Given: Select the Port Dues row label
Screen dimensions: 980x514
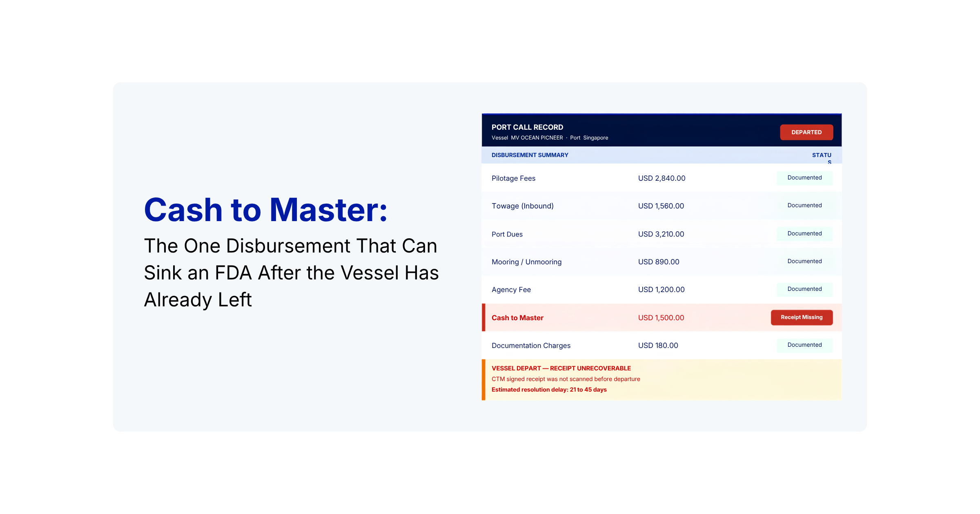Looking at the screenshot, I should 507,234.
